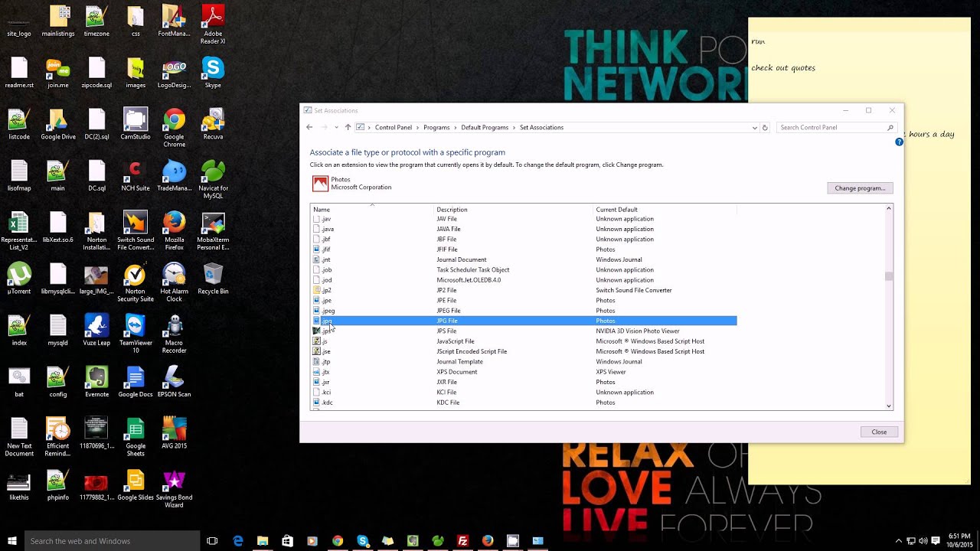Select the Switch Sound File Converter icon
Screen dimensions: 980x551
pyautogui.click(x=136, y=230)
